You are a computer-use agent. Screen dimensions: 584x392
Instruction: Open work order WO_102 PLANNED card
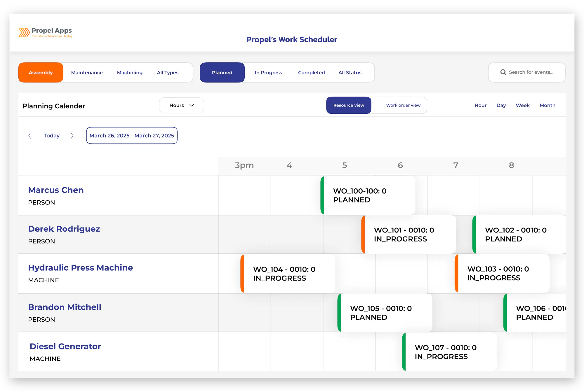coord(519,234)
